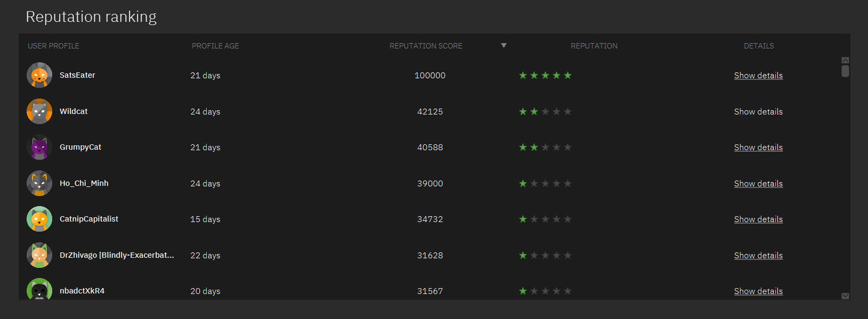
Task: View details for GrumpyCat
Action: (758, 148)
